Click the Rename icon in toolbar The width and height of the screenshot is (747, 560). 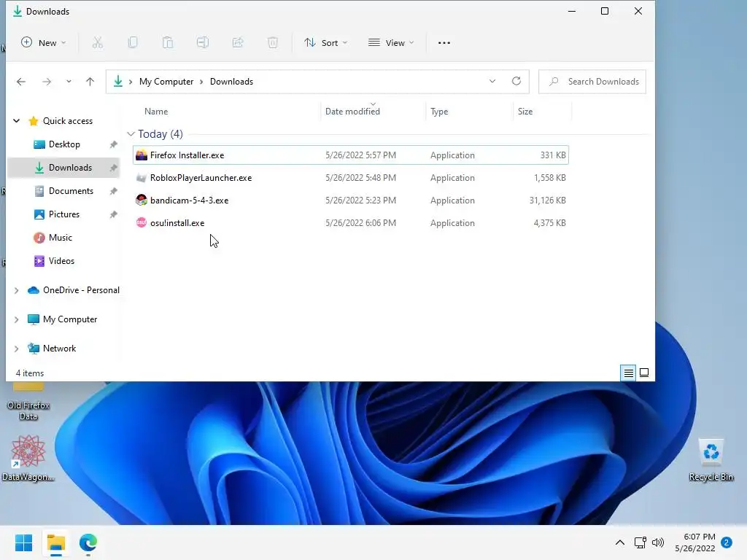click(x=203, y=43)
